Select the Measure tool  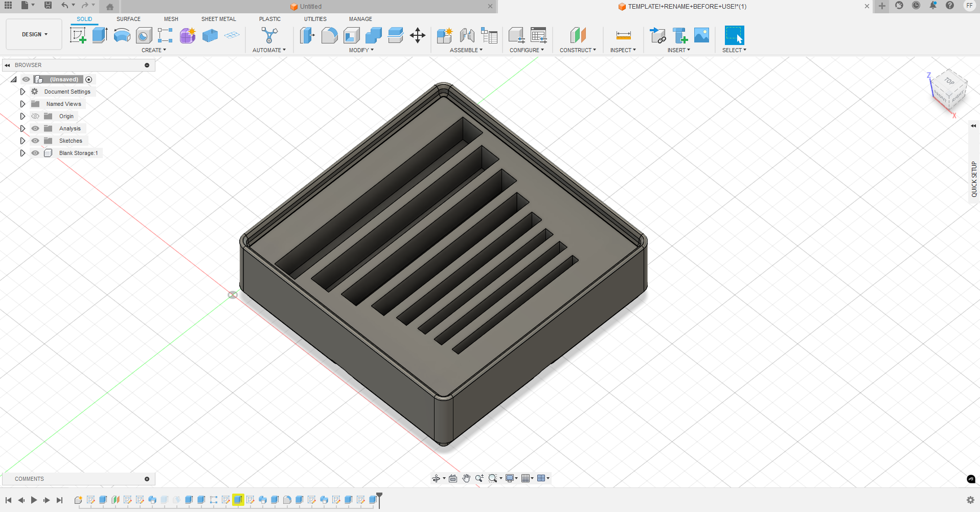(623, 35)
